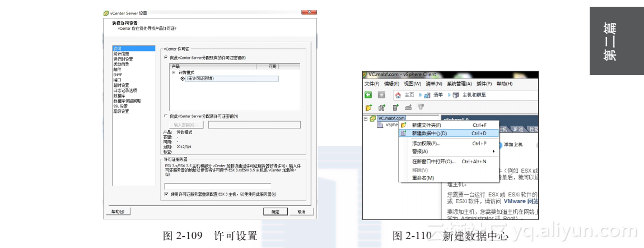Select VC.mabf.com node in the inventory tree

coord(391,118)
